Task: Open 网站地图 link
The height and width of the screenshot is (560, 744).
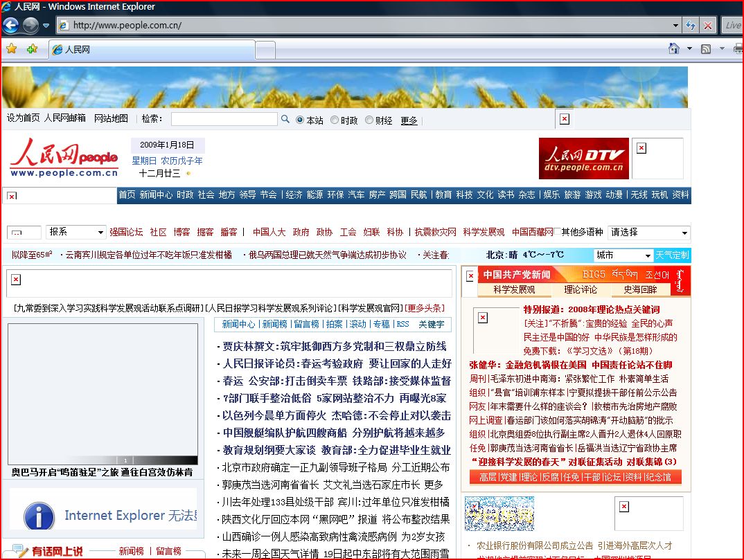Action: pos(111,118)
